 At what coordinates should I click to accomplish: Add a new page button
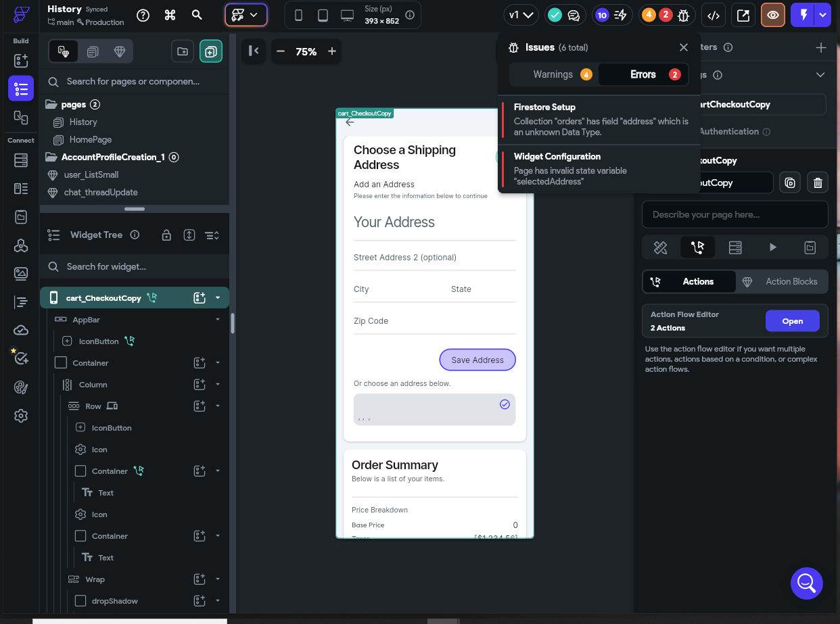(x=211, y=51)
